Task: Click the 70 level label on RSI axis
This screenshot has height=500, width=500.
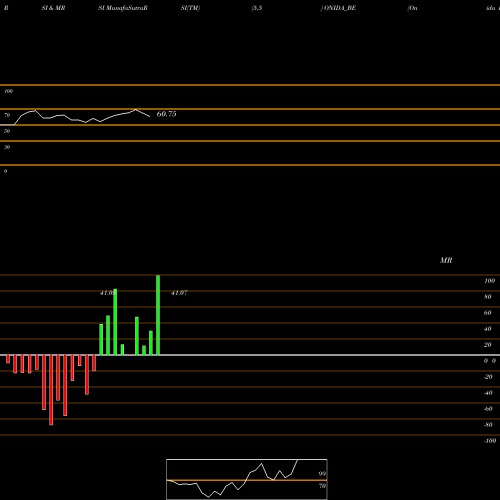Action: [x=7, y=115]
